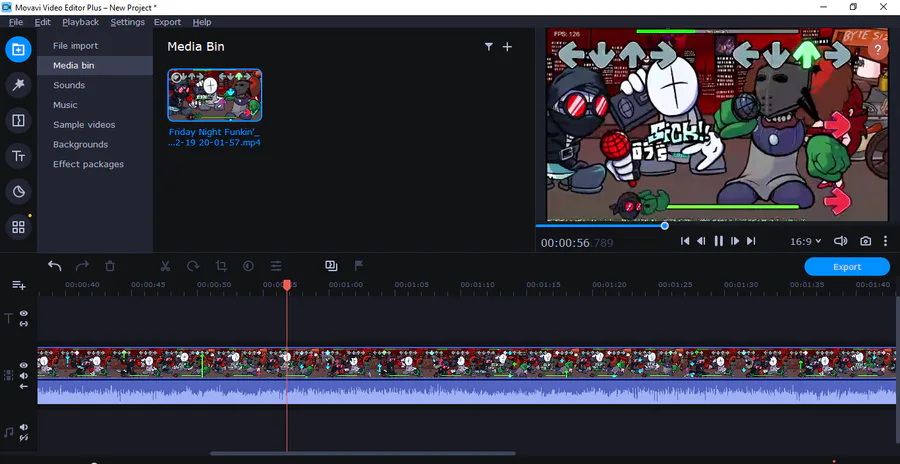Click the preview progress slider handle

[665, 226]
